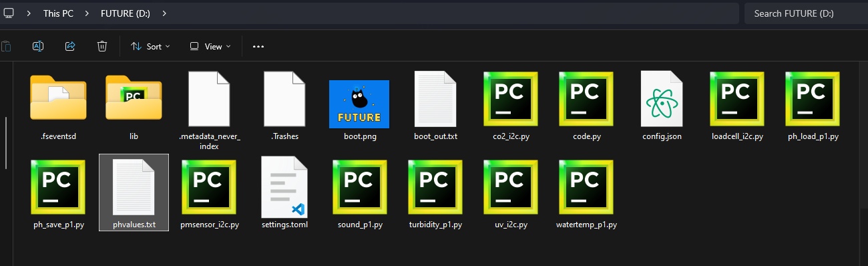868x266 pixels.
Task: Expand the chevron before This PC
Action: (x=29, y=13)
